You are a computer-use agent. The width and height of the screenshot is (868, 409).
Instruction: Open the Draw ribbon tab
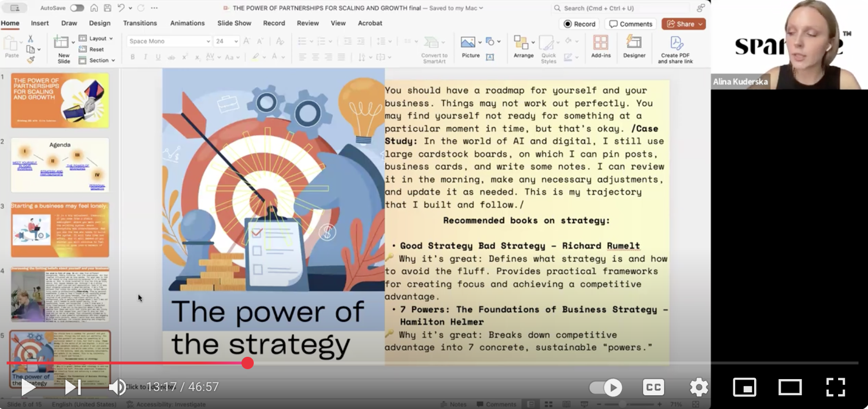pos(69,23)
